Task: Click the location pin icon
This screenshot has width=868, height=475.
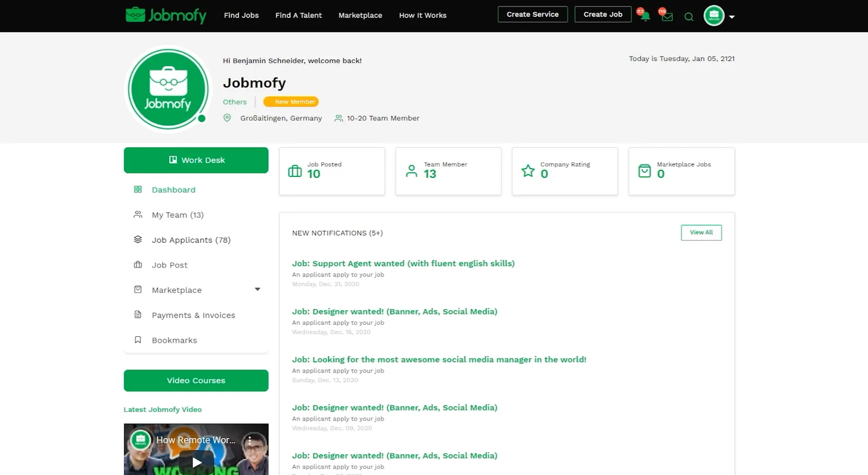Action: coord(227,118)
